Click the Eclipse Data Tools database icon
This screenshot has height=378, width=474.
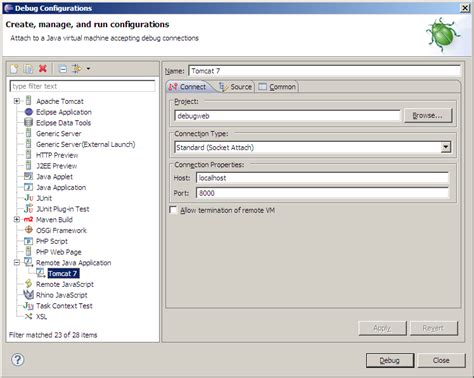point(29,122)
